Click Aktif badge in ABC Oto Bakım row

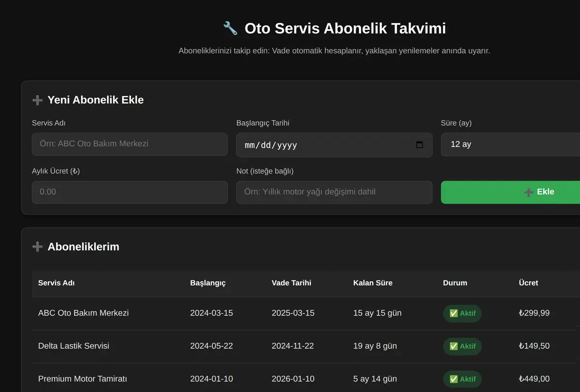pyautogui.click(x=463, y=313)
